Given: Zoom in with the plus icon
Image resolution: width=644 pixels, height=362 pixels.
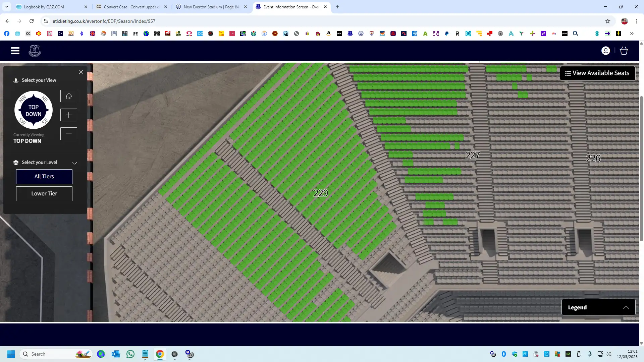Looking at the screenshot, I should click(x=69, y=115).
